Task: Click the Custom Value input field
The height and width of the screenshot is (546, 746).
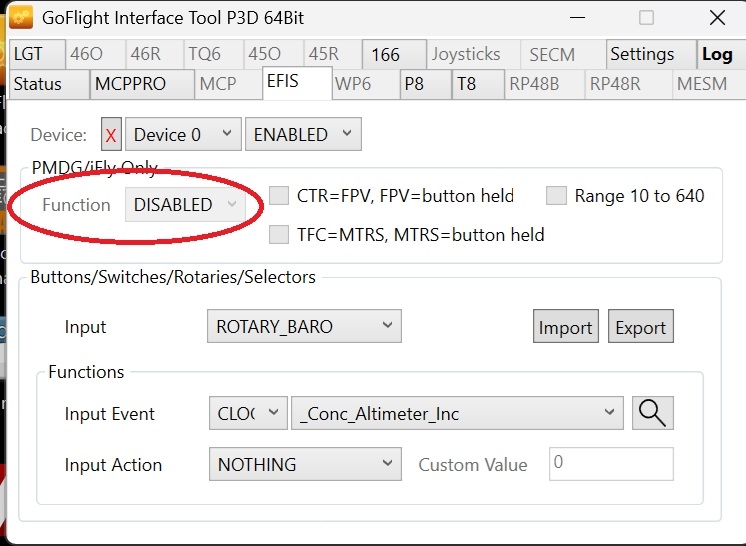Action: tap(611, 464)
